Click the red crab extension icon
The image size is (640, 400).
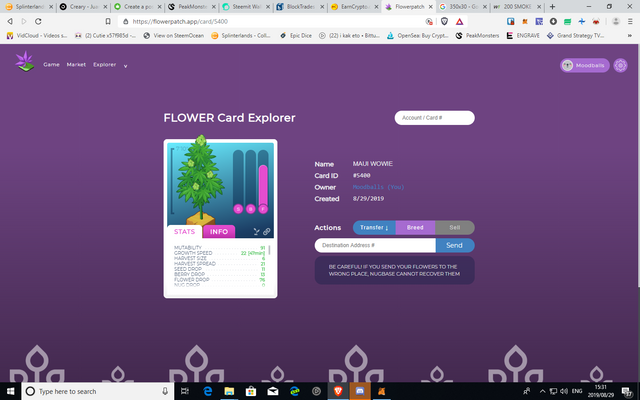pos(596,21)
